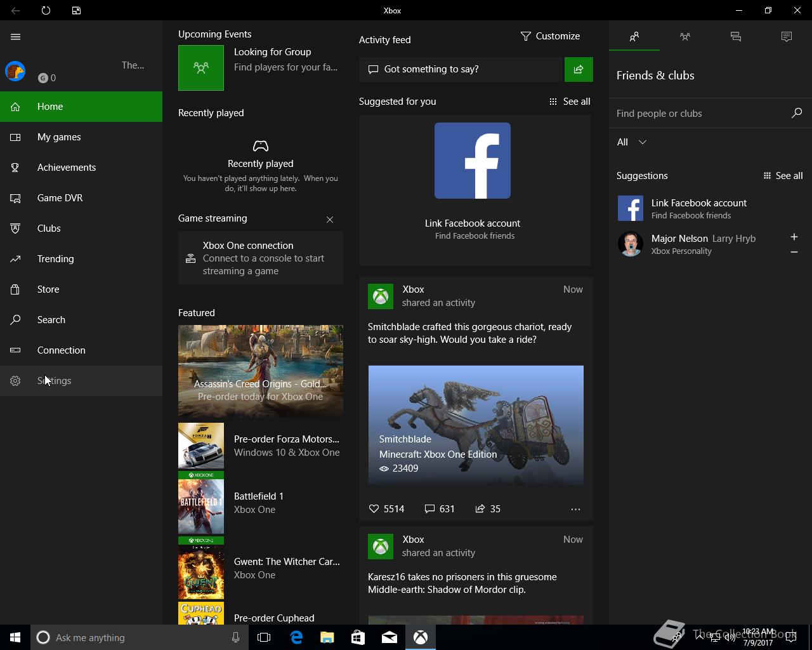Switch to Friends & clubs tab
Screen dimensions: 812x650
click(634, 36)
